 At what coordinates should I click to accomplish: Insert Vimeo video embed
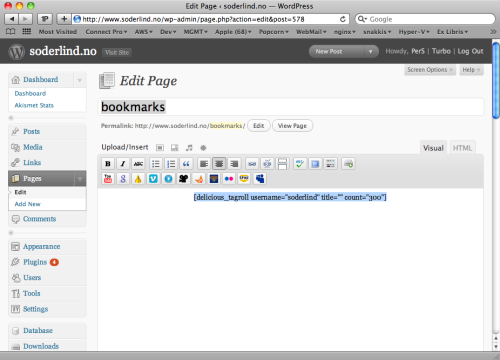[x=153, y=179]
